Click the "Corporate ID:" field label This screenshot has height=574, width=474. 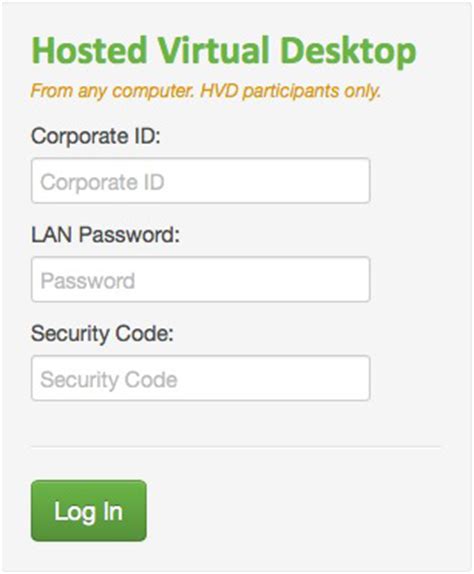pyautogui.click(x=96, y=136)
